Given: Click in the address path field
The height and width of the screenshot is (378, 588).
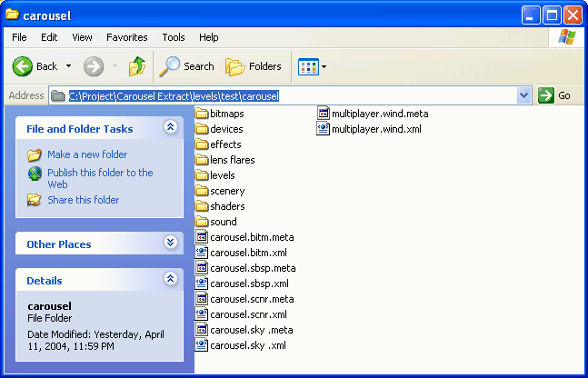Looking at the screenshot, I should pos(291,95).
